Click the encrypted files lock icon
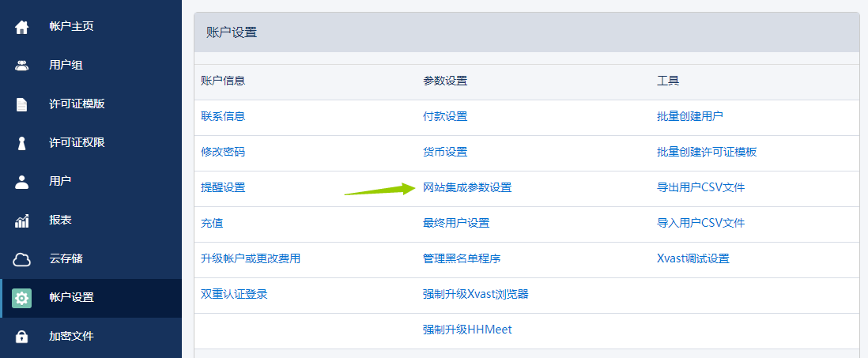 click(x=22, y=337)
